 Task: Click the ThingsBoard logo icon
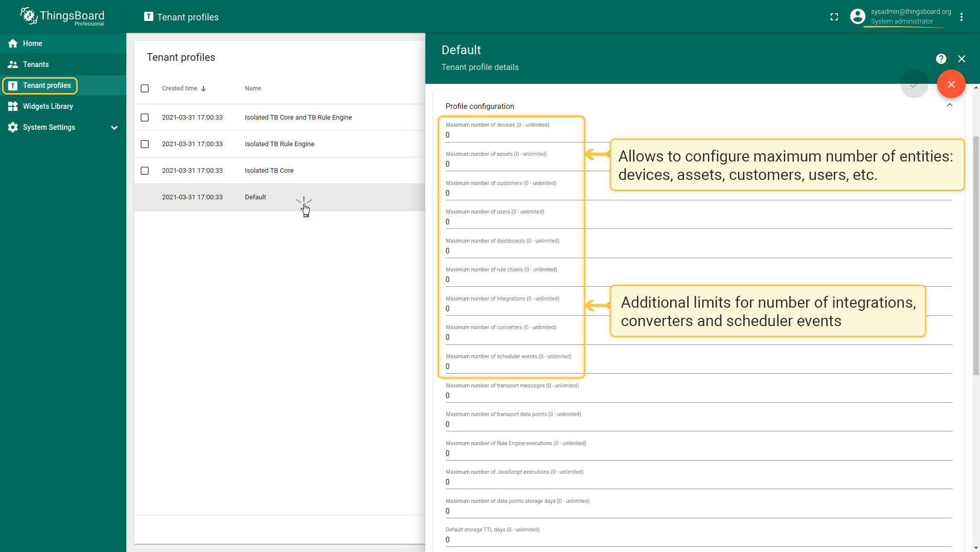click(29, 16)
